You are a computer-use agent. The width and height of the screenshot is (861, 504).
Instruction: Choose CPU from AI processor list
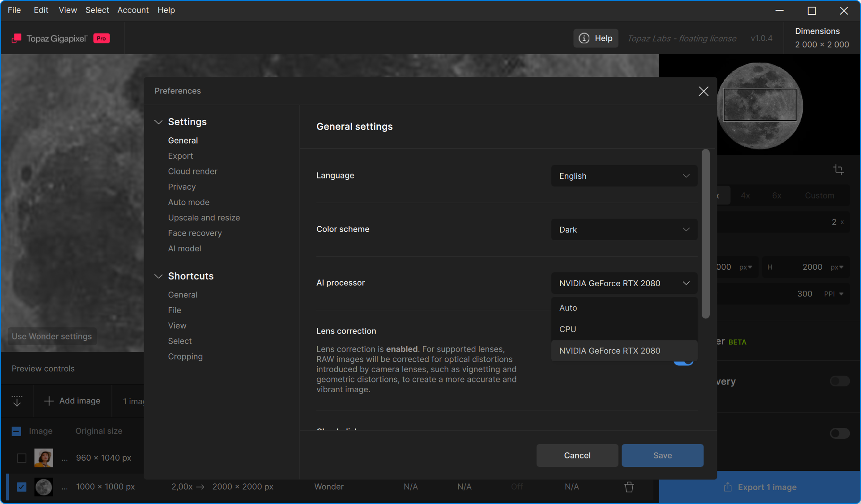point(568,329)
